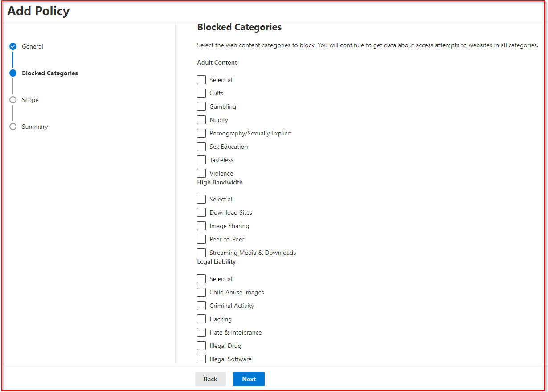Image resolution: width=548 pixels, height=392 pixels.
Task: Check the Sex Education category
Action: [201, 146]
